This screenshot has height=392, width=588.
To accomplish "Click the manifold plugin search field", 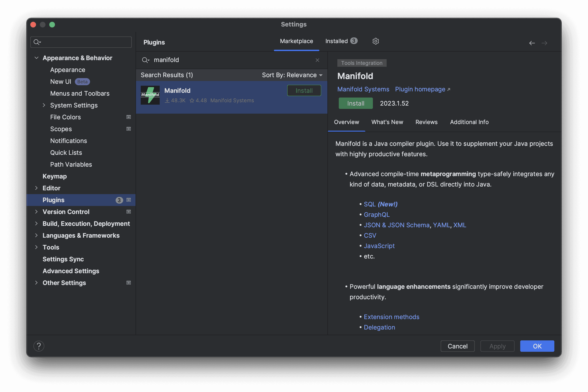I will coord(231,60).
